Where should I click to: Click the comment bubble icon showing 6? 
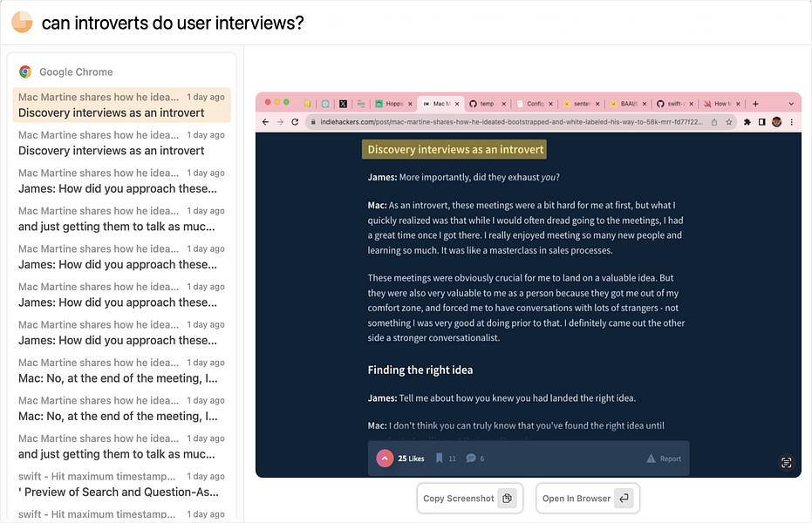pyautogui.click(x=471, y=458)
